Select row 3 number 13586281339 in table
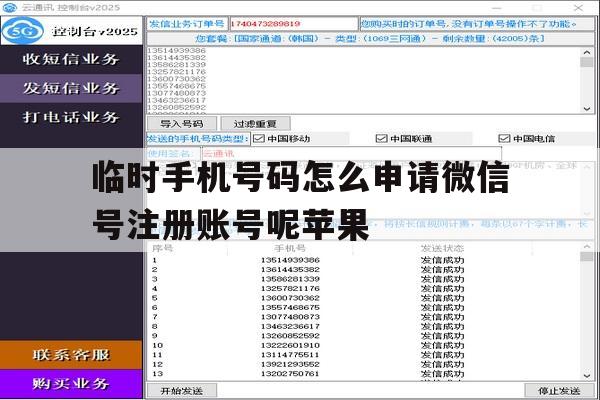 (290, 279)
